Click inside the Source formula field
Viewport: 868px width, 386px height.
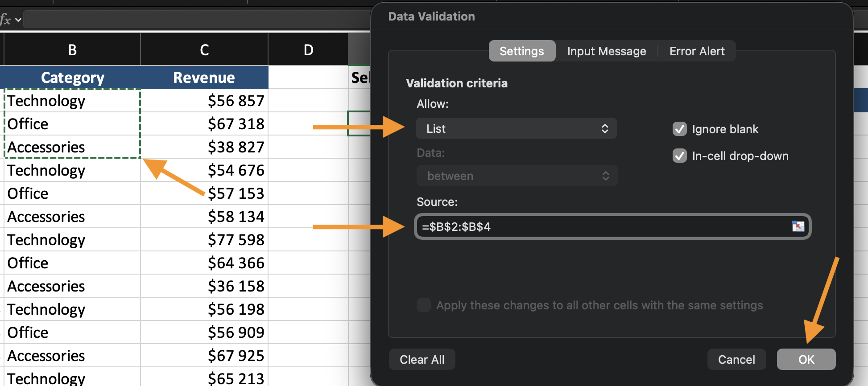pos(602,227)
